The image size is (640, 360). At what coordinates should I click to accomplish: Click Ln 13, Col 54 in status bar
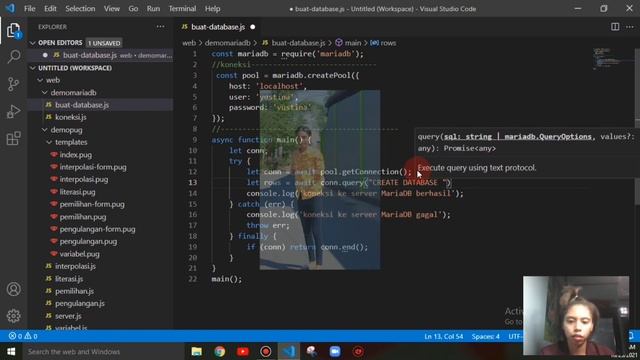(443, 336)
